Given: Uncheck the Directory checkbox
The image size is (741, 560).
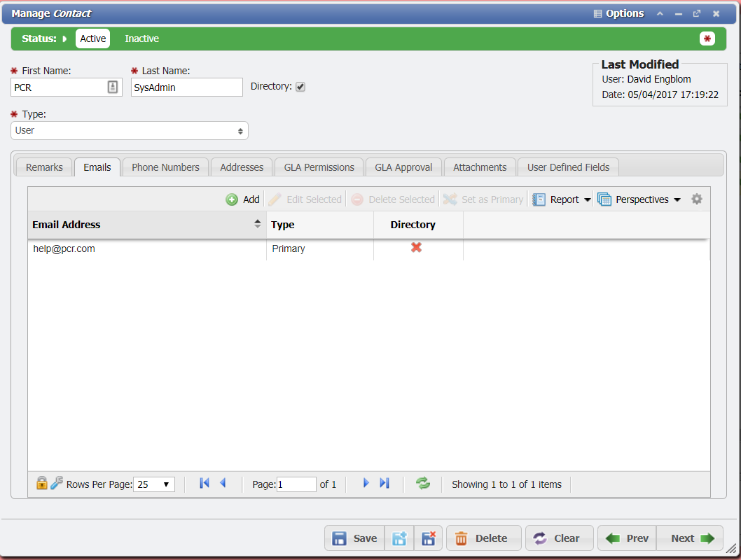Looking at the screenshot, I should (300, 87).
